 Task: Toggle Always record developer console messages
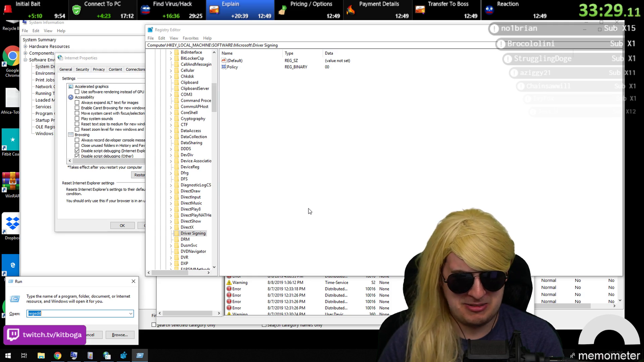[77, 140]
